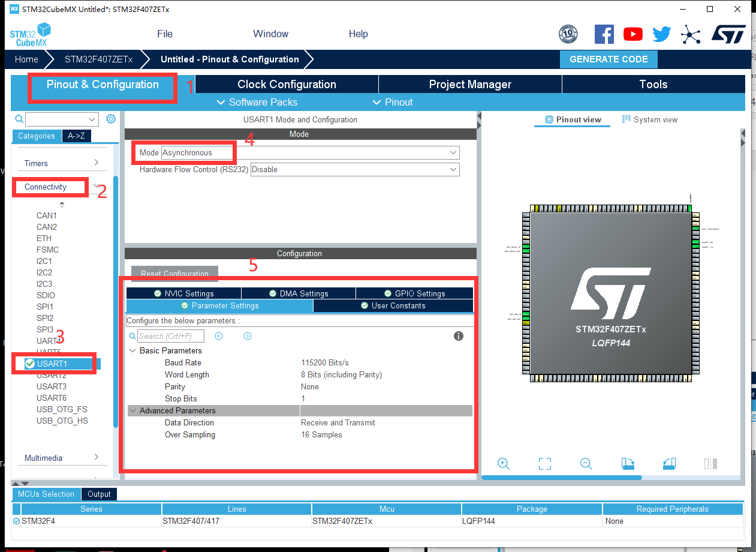Expand the Multimedia category
Screen dimensions: 756x552
(61, 458)
